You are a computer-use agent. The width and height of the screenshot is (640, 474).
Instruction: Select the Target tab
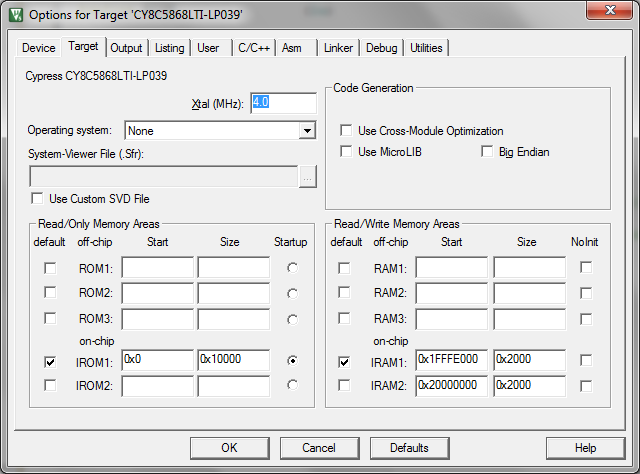click(83, 47)
